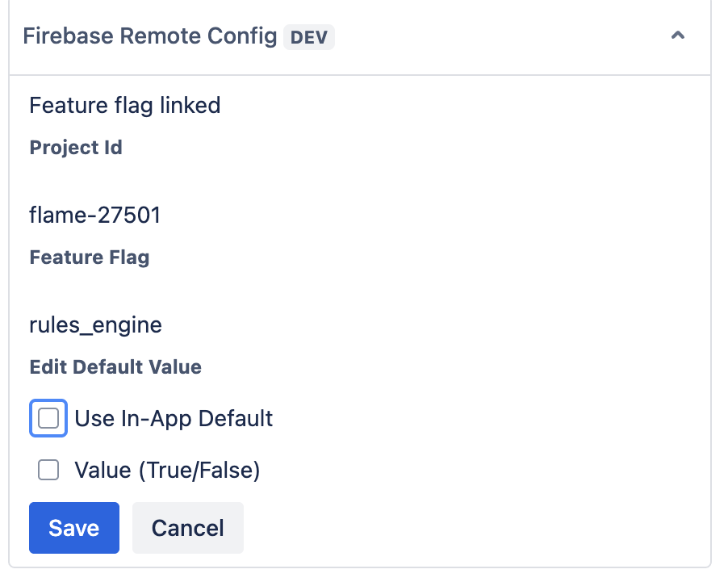Click the word 'linked' in status line
The width and height of the screenshot is (728, 586).
(x=190, y=105)
